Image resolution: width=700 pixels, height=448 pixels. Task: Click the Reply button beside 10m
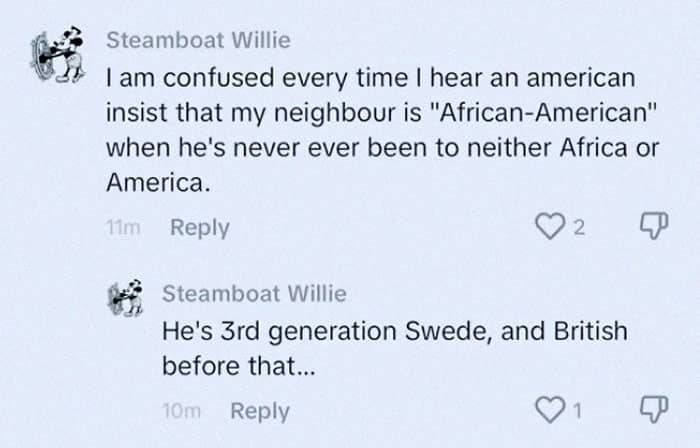(x=259, y=410)
